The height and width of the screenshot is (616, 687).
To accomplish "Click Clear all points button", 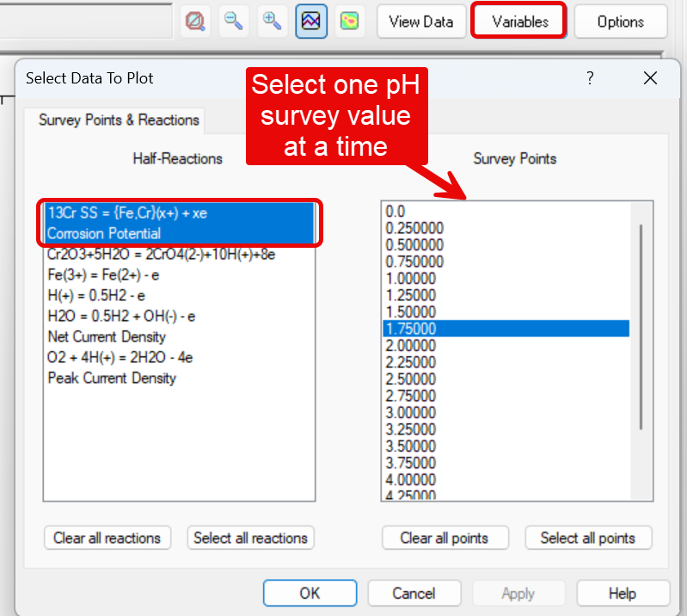I will pyautogui.click(x=445, y=538).
